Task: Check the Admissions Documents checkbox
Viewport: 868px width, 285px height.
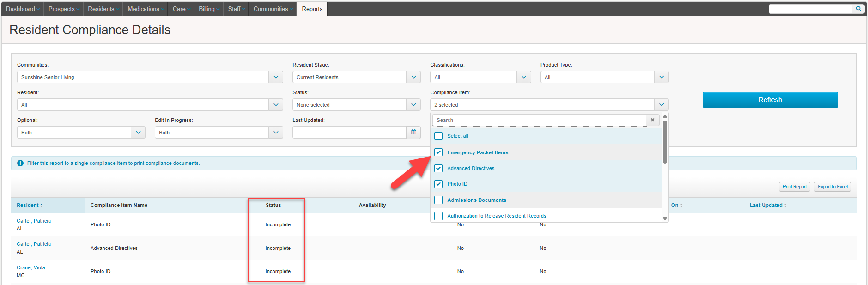Action: (438, 200)
